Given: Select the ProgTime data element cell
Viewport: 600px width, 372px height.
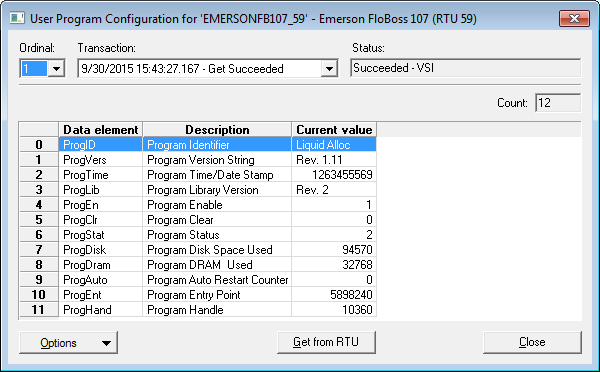Looking at the screenshot, I should click(x=101, y=175).
